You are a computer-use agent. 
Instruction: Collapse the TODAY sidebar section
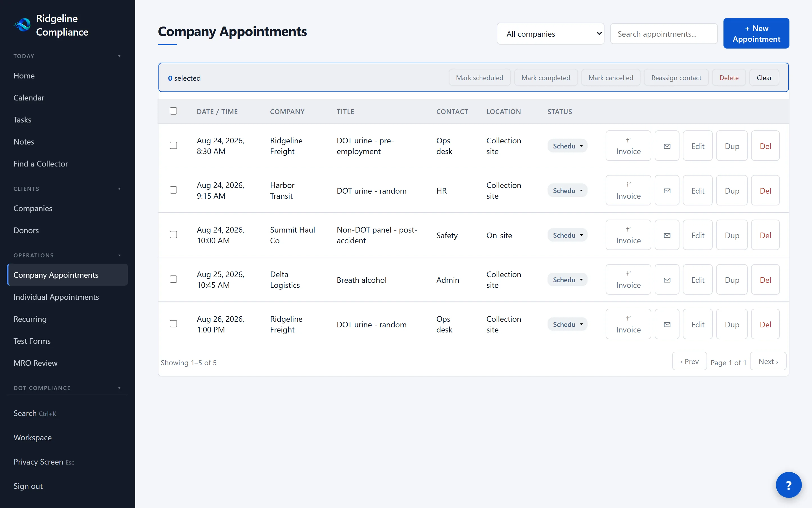[67, 56]
